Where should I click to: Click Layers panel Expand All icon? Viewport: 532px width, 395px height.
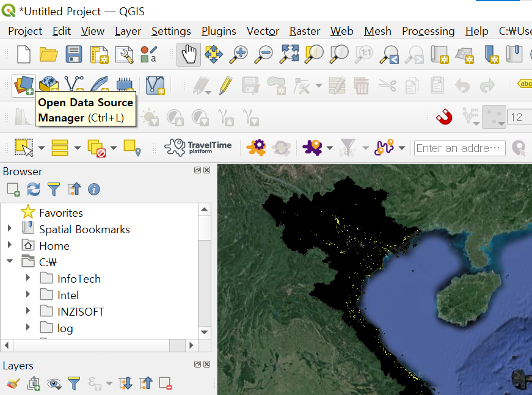126,383
